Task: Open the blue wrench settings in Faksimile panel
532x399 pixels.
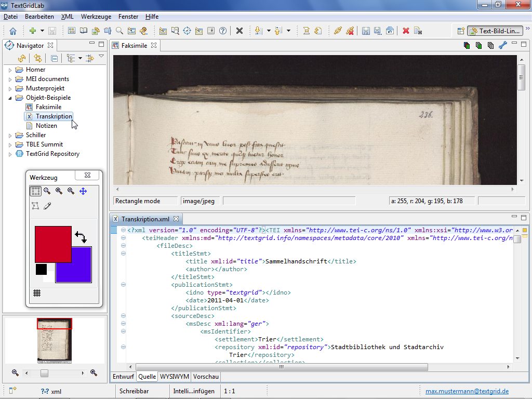Action: (x=502, y=46)
